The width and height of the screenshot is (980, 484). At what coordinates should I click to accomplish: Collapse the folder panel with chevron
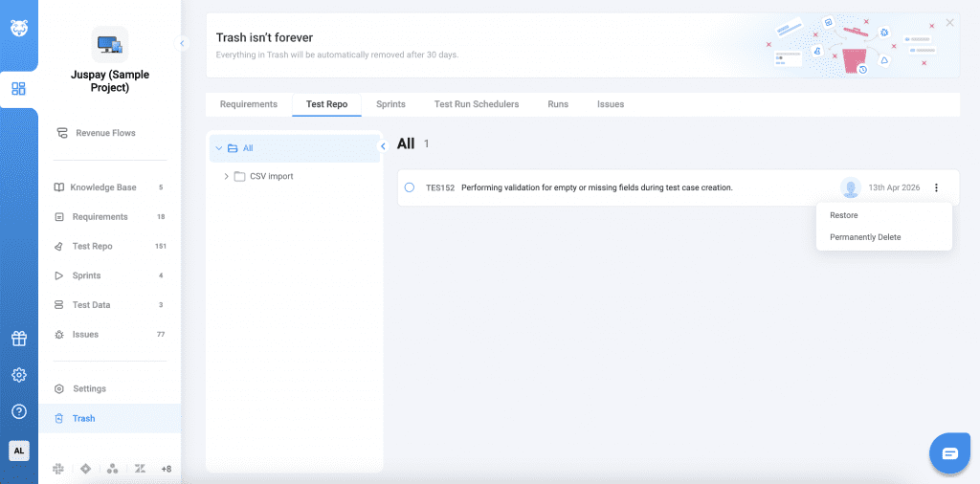(383, 146)
